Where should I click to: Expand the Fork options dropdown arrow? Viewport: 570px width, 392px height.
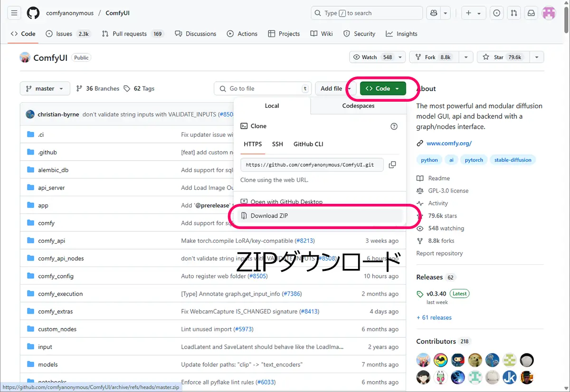(x=466, y=57)
